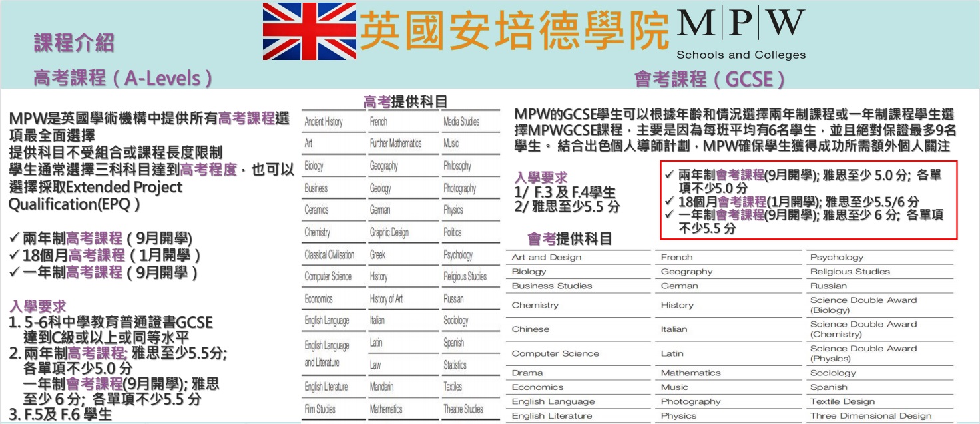Click the Further Mathematics cell
The image size is (980, 424).
tap(395, 143)
